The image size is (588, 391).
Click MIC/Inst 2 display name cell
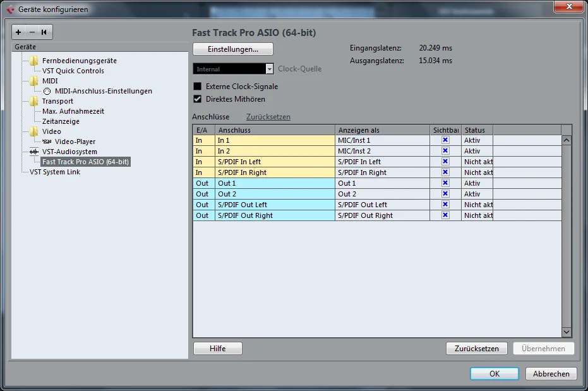pyautogui.click(x=382, y=151)
